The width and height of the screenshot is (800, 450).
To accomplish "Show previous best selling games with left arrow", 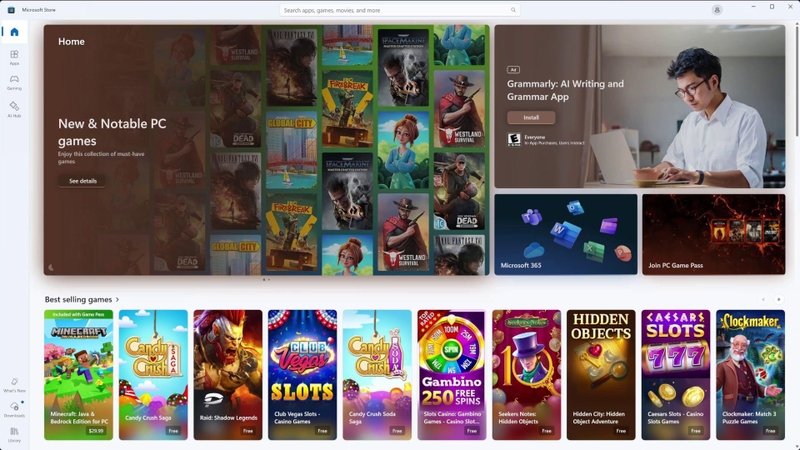I will [x=763, y=299].
